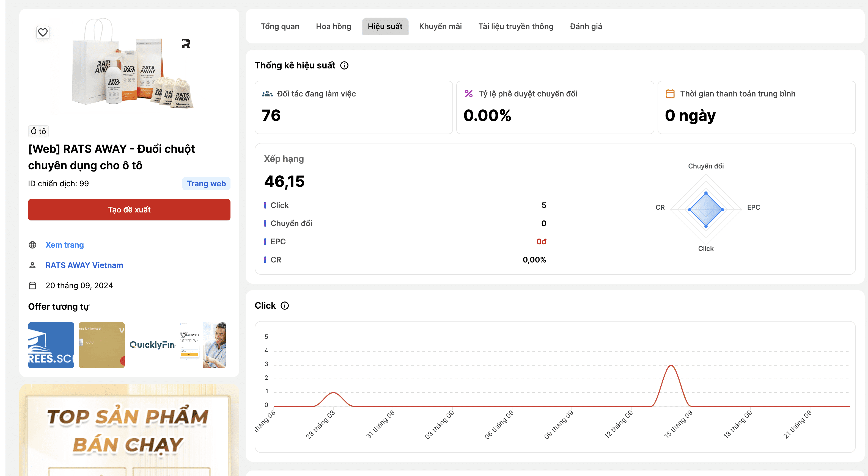Click the partners icon for Đối tác đang làm việc

coord(267,94)
